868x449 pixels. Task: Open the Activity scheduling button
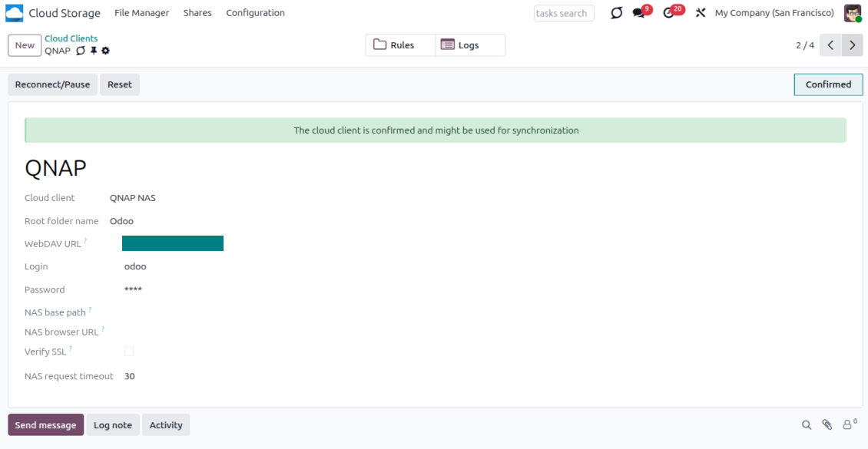coord(166,424)
